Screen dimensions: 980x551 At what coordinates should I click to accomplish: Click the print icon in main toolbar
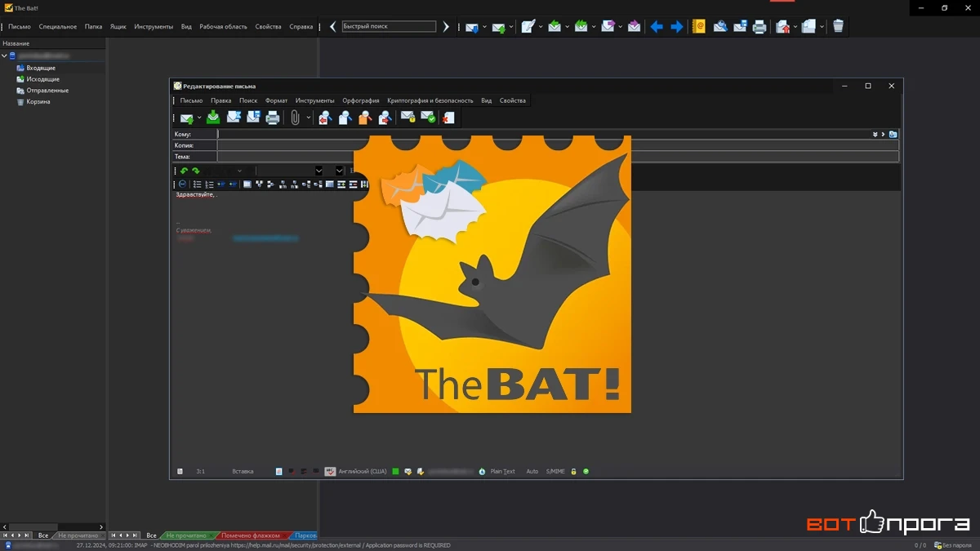pos(759,27)
